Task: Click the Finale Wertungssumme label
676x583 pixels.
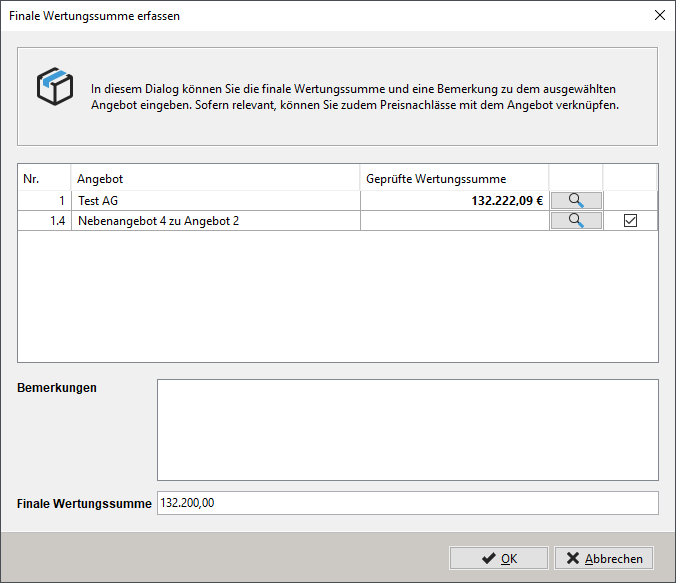Action: point(84,503)
